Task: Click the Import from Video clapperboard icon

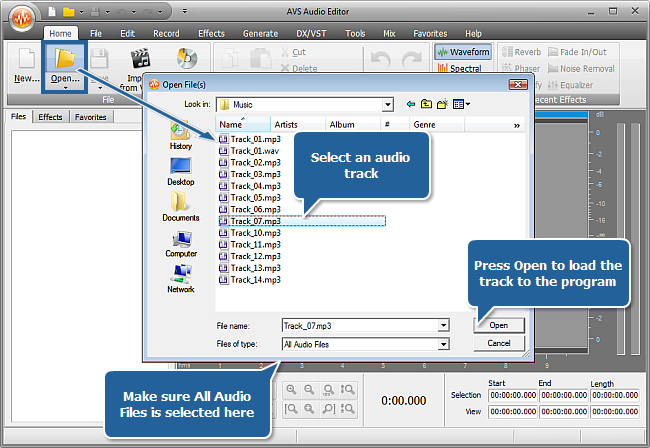Action: (x=140, y=58)
